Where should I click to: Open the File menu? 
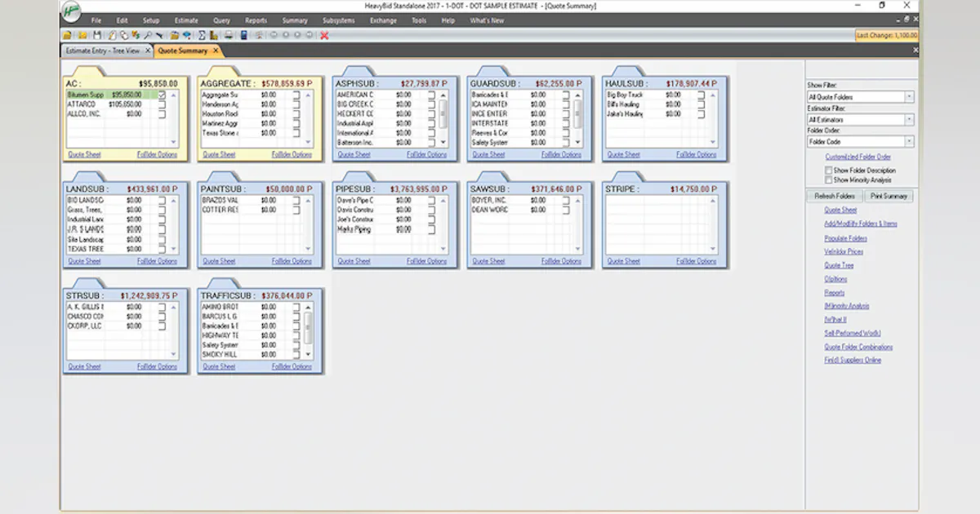pyautogui.click(x=96, y=20)
